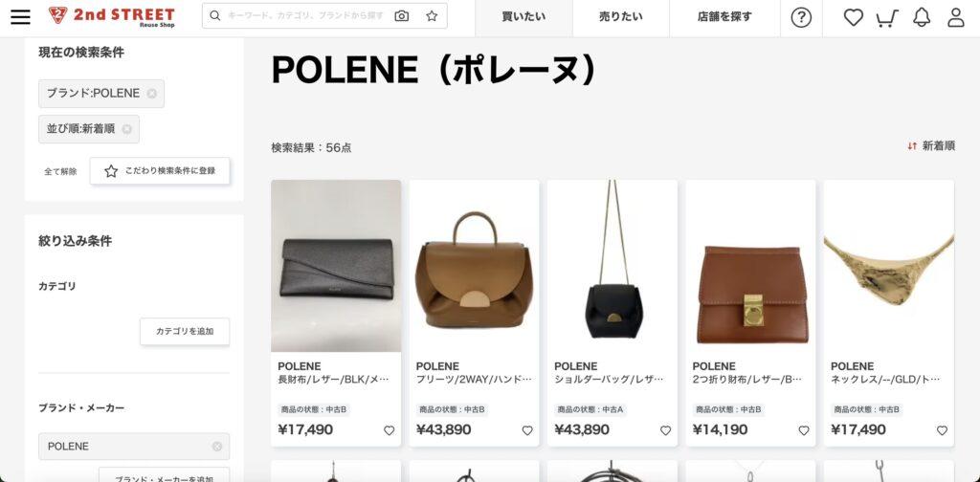Select the 店舗を探す tab
This screenshot has height=482, width=980.
point(725,17)
